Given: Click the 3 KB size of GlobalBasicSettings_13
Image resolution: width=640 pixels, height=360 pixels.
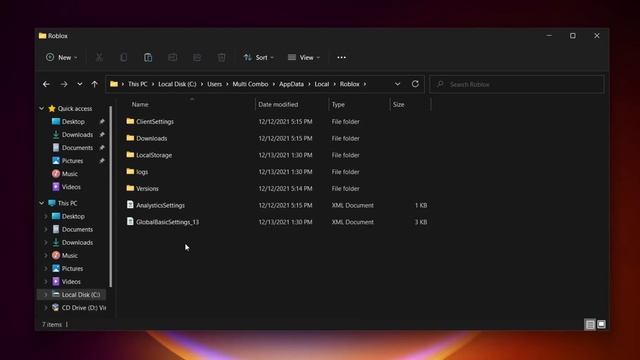Looking at the screenshot, I should (x=421, y=222).
